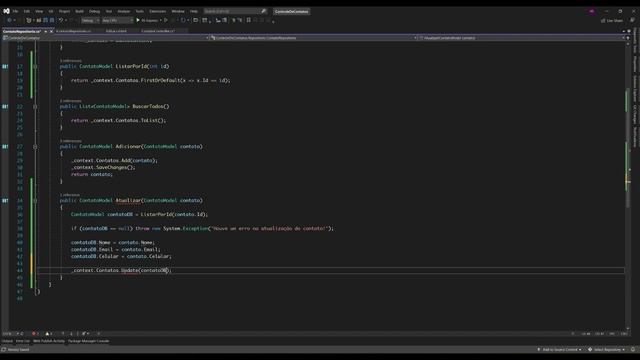Click the Update method call on line 44
The width and height of the screenshot is (640, 360).
coord(129,270)
